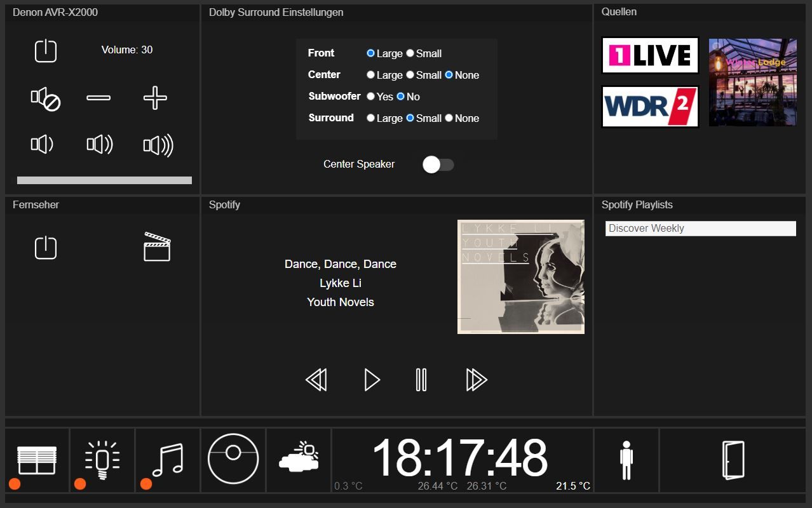Select the Winter Lodge source image
Screen dimensions: 812x508
(752, 82)
